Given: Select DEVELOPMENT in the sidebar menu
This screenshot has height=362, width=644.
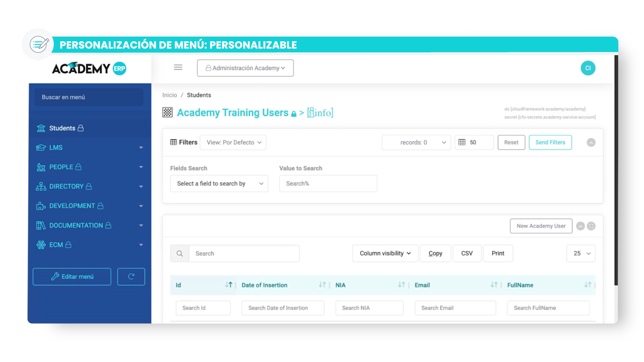Looking at the screenshot, I should [90, 206].
